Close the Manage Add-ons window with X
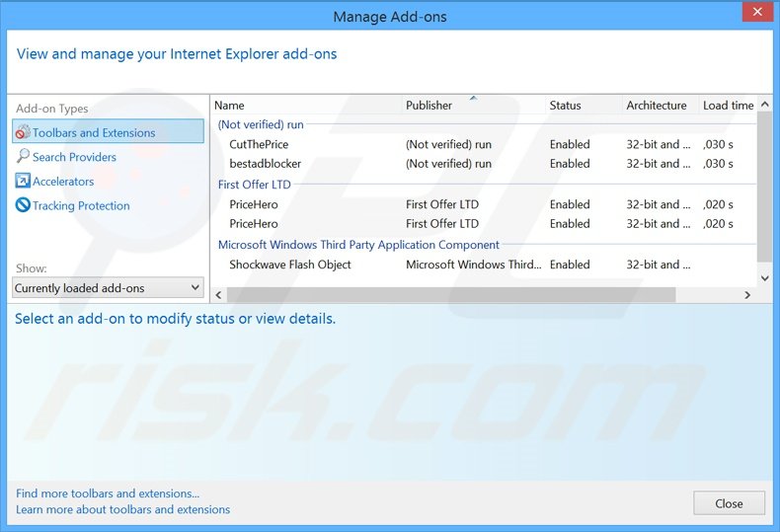780x532 pixels. (x=757, y=12)
